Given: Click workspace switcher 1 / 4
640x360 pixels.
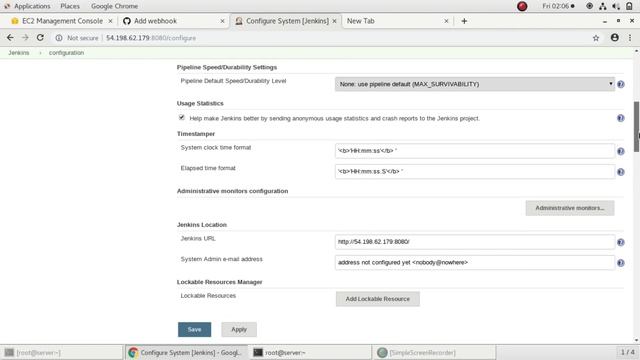Looking at the screenshot, I should pos(627,352).
